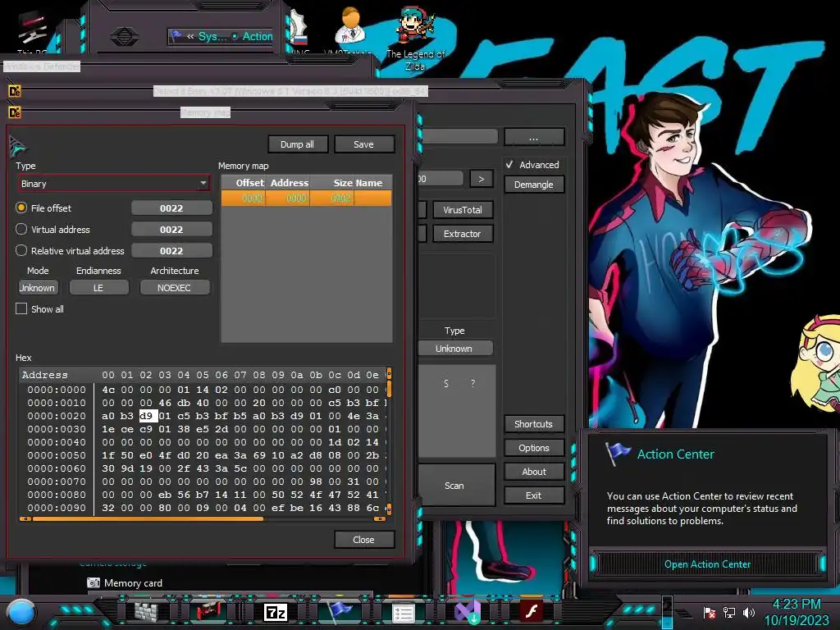The image size is (840, 630).
Task: Click the Memory map window title icon
Action: (15, 112)
